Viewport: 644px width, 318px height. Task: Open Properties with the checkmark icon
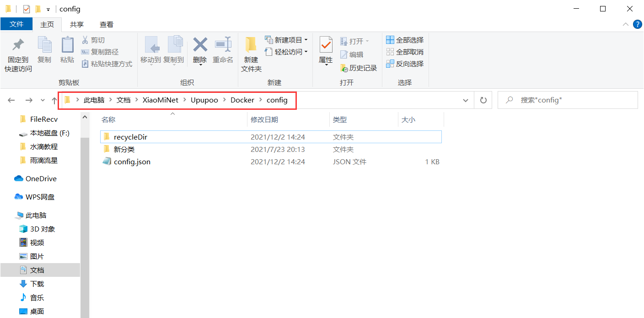[x=326, y=46]
